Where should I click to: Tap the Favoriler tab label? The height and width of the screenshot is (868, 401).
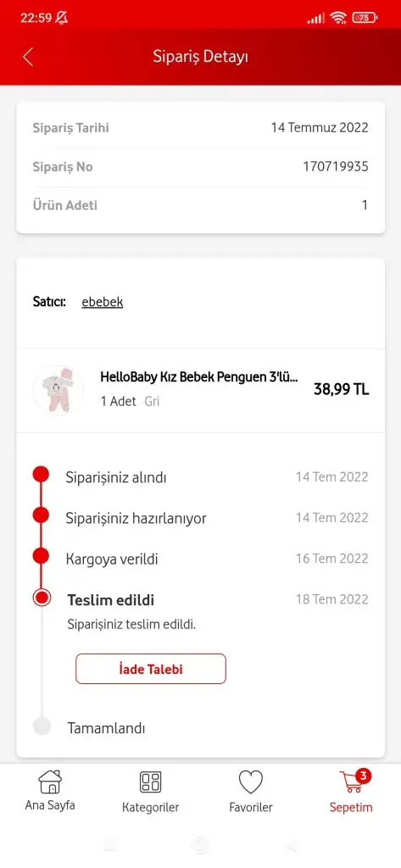click(x=251, y=807)
